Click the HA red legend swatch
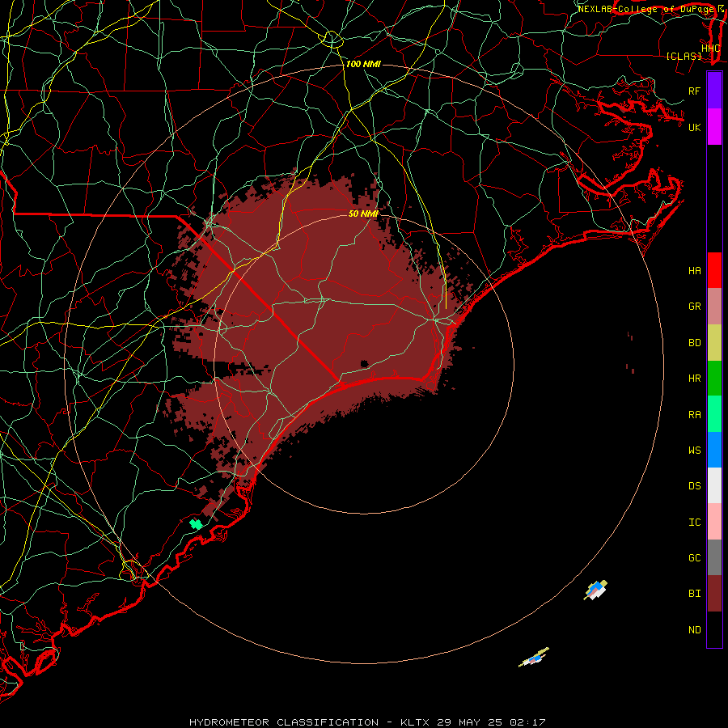 [714, 270]
